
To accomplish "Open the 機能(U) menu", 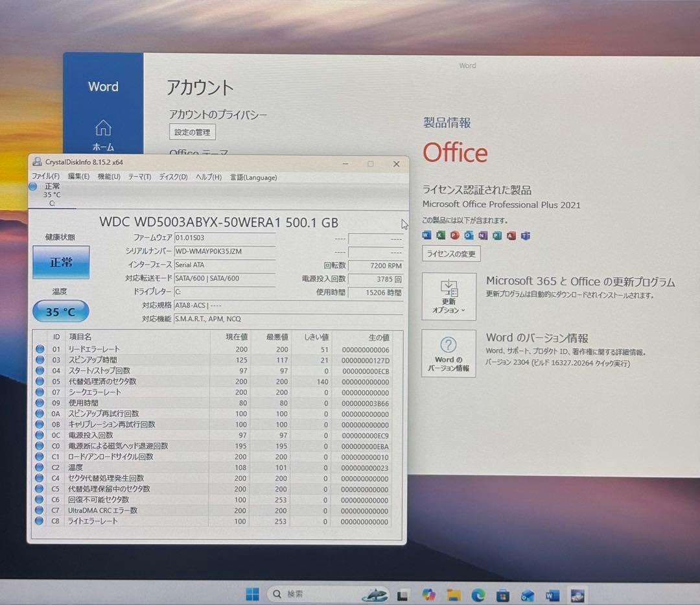I will tap(109, 177).
